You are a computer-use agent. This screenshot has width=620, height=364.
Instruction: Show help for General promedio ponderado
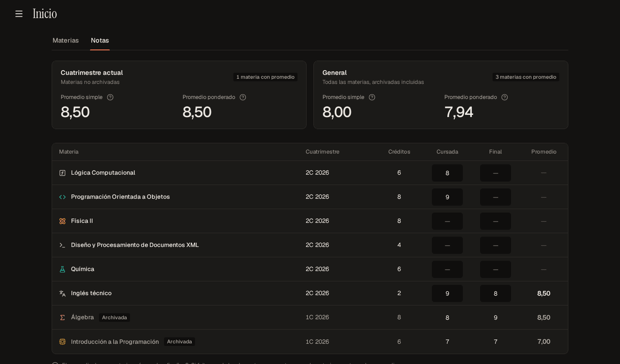click(505, 97)
